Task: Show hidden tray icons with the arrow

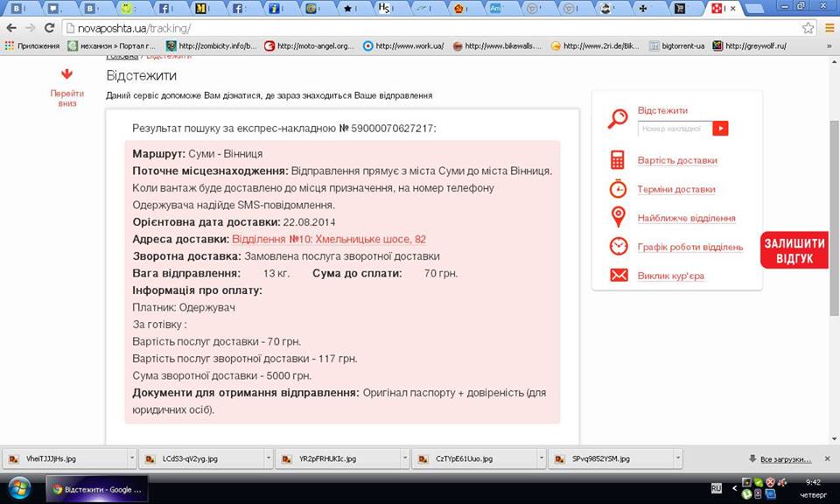Action: (x=734, y=488)
